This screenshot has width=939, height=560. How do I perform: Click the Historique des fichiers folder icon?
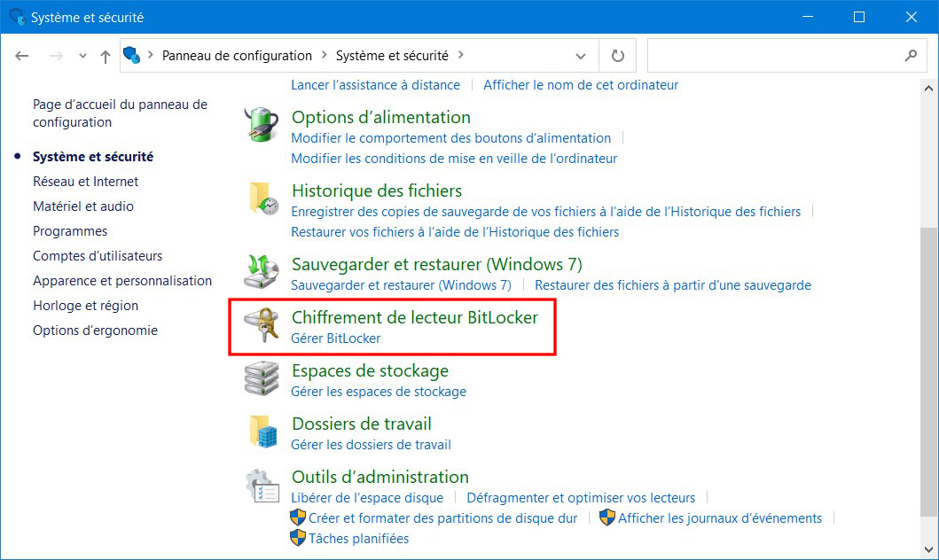click(263, 198)
